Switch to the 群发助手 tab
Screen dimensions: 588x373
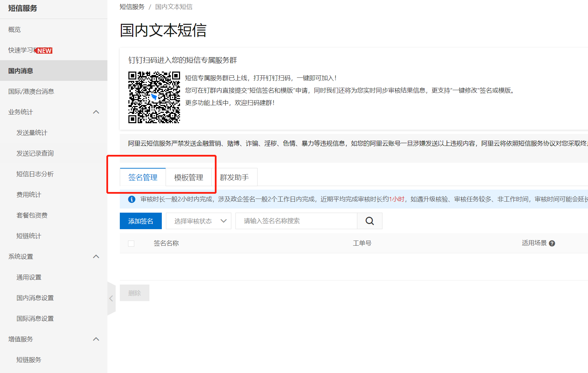(x=234, y=178)
